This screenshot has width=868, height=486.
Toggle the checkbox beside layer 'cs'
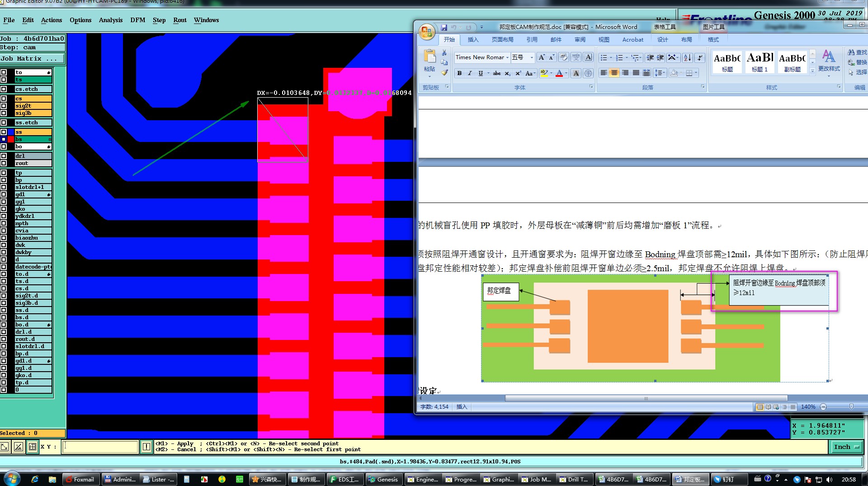coord(4,99)
